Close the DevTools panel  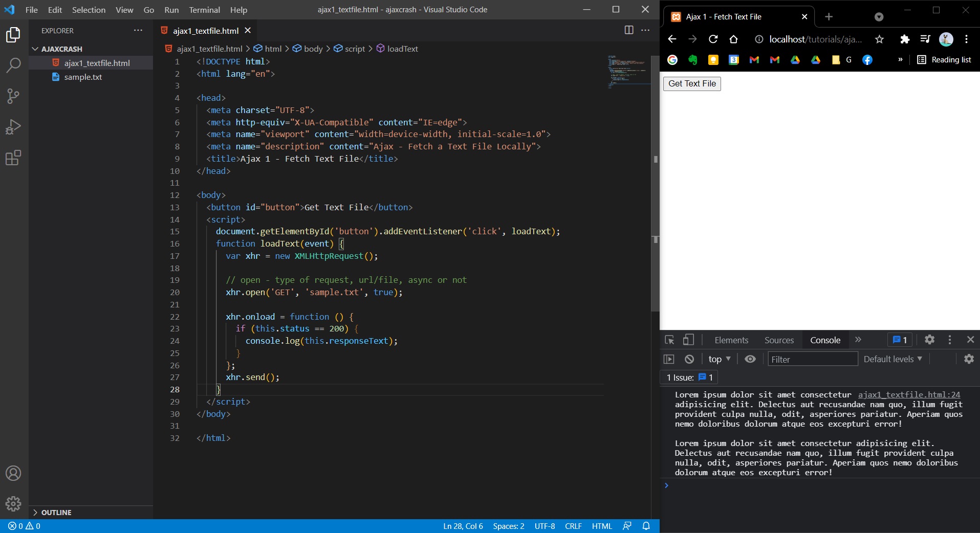(x=970, y=340)
